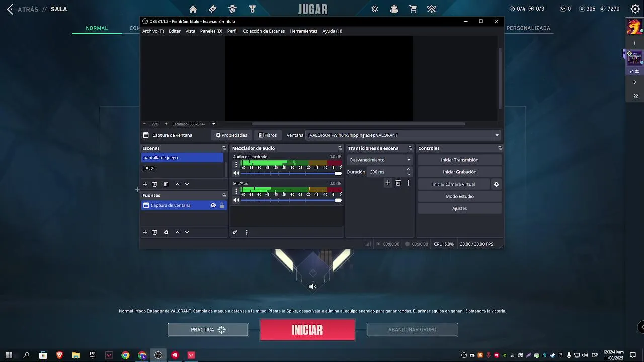
Task: Open Vista menu
Action: (190, 31)
